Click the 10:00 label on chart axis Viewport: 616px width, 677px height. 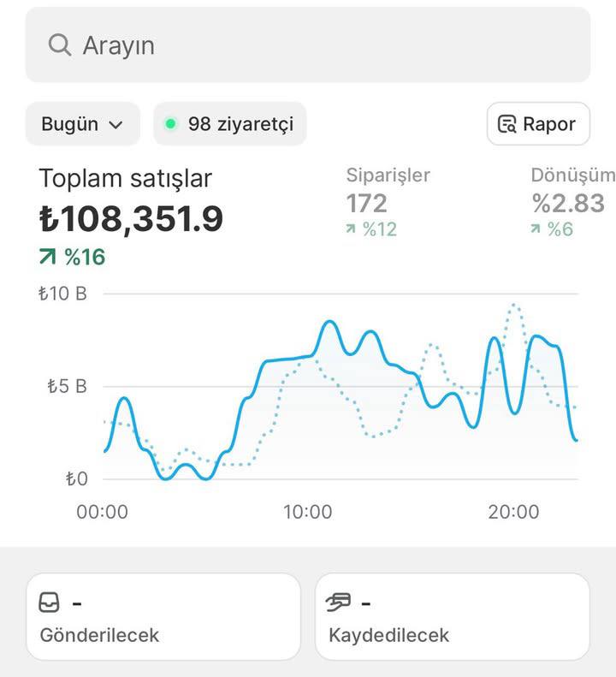tap(307, 512)
